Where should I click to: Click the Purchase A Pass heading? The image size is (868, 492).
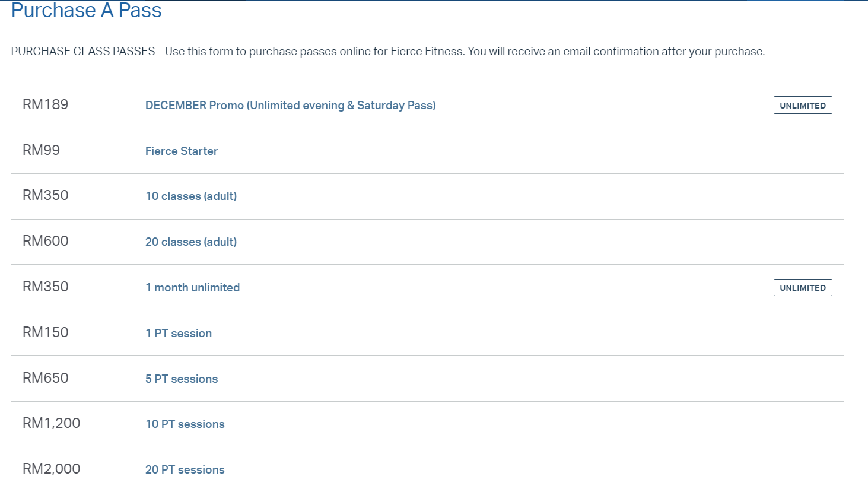(86, 10)
